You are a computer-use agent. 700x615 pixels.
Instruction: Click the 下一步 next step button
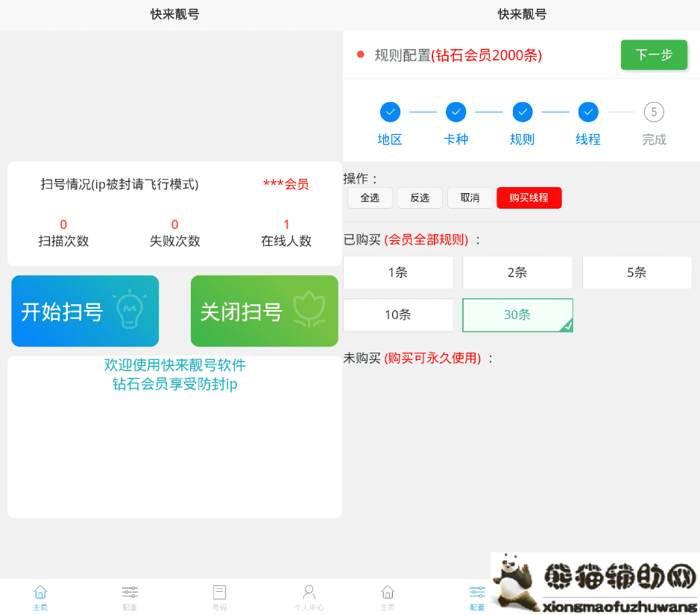(653, 54)
